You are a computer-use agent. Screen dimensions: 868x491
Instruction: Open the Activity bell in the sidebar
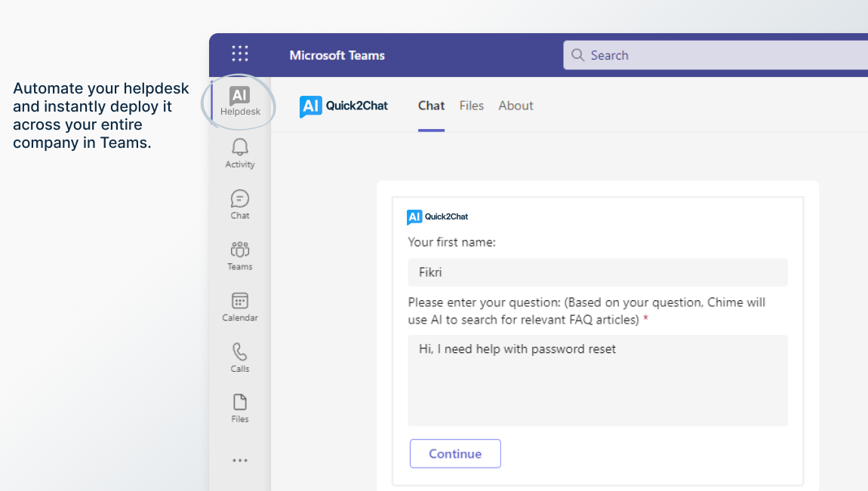[240, 152]
